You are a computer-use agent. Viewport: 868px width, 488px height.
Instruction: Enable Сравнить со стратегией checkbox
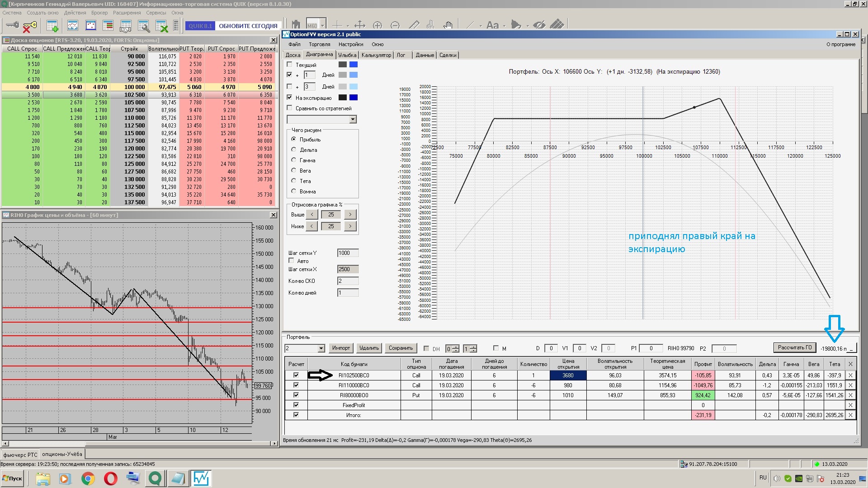(x=290, y=108)
